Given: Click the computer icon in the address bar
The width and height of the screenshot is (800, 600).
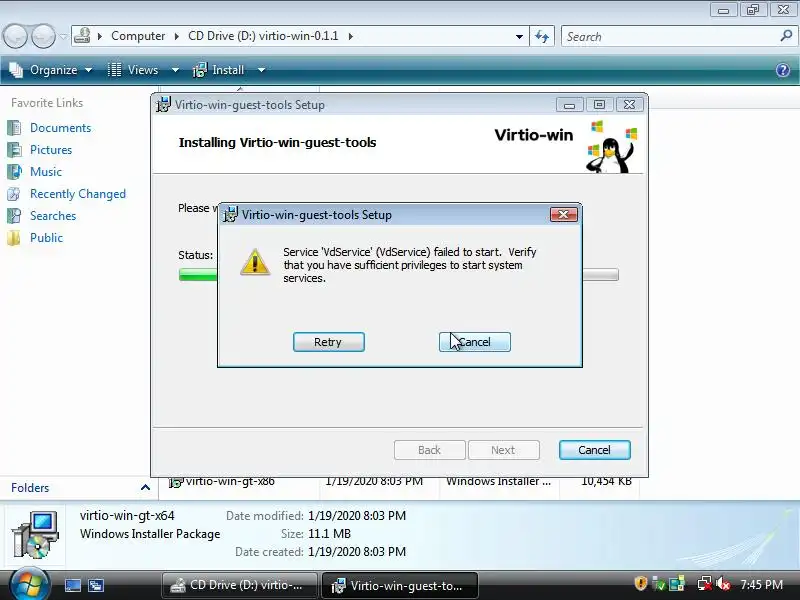Looking at the screenshot, I should [x=82, y=36].
